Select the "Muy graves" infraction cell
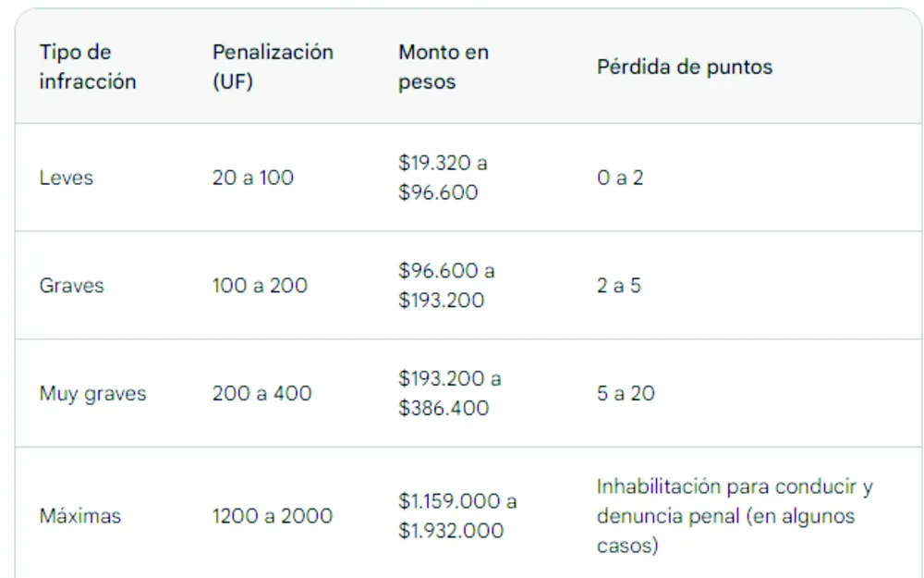Viewport: 924px width, 578px height. tap(92, 393)
